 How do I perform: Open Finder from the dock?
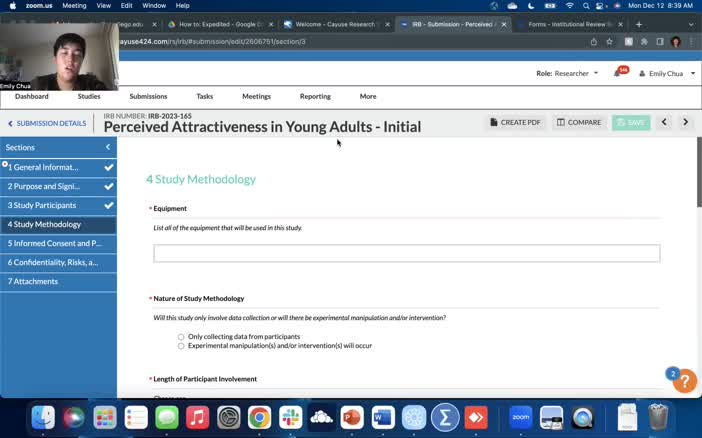tap(43, 417)
